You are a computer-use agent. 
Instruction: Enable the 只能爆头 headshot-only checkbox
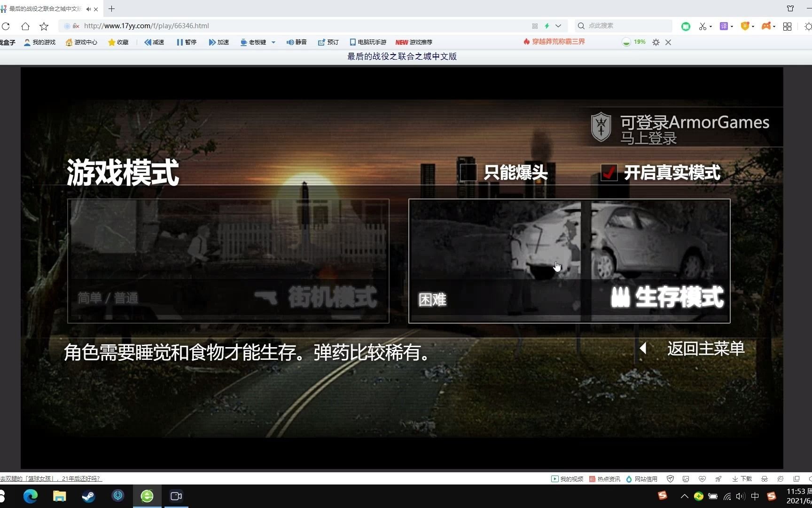[468, 173]
